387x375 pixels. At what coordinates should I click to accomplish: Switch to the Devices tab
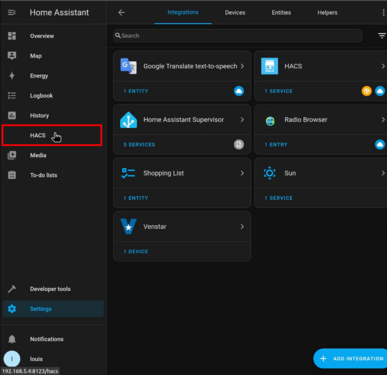click(235, 13)
